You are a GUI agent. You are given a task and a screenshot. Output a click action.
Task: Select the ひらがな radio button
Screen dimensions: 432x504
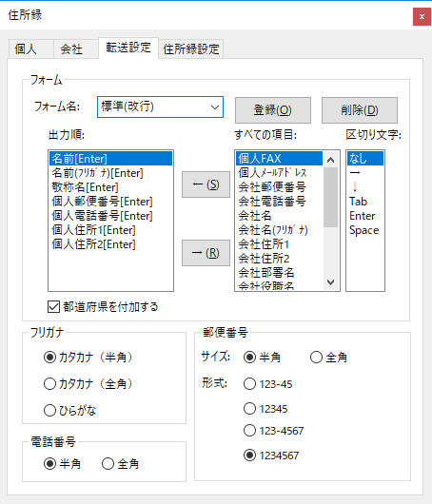49,411
